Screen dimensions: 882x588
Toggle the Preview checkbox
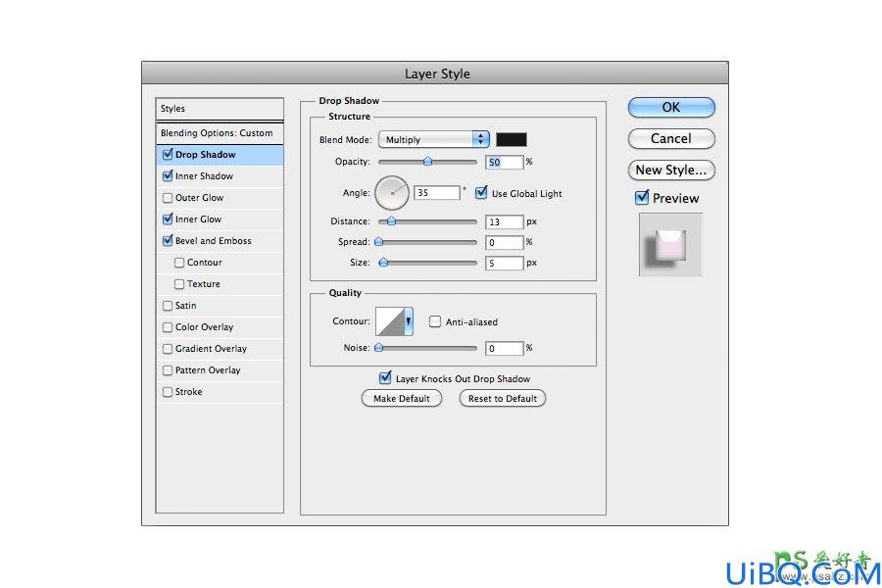[642, 198]
